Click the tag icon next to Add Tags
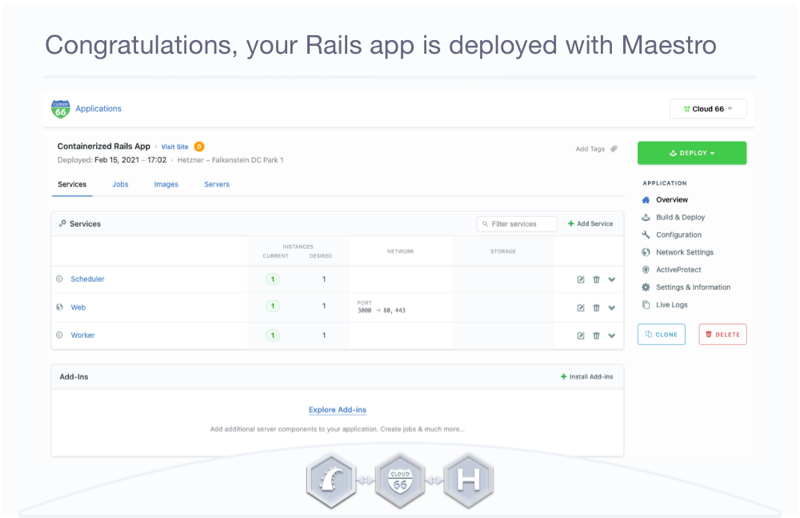 tap(614, 149)
